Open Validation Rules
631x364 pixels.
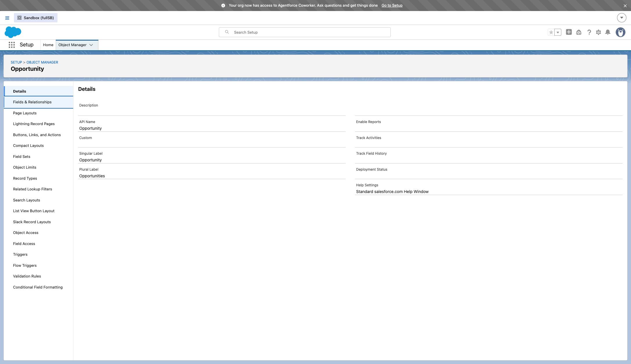tap(39, 276)
